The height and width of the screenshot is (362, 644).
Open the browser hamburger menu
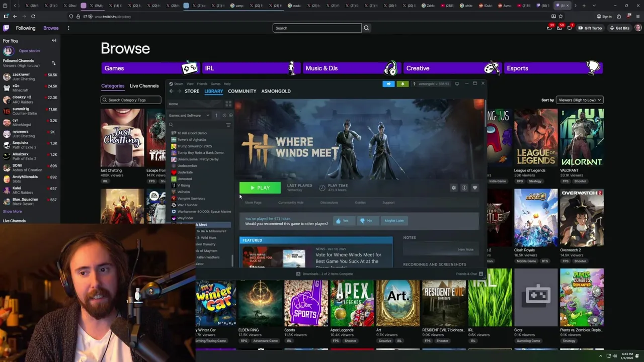coord(638,17)
